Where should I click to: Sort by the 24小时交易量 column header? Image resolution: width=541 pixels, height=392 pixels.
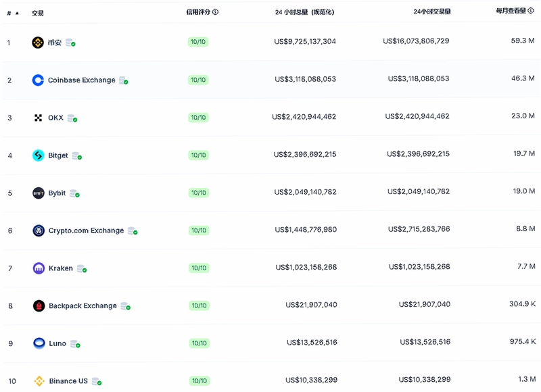pyautogui.click(x=432, y=11)
